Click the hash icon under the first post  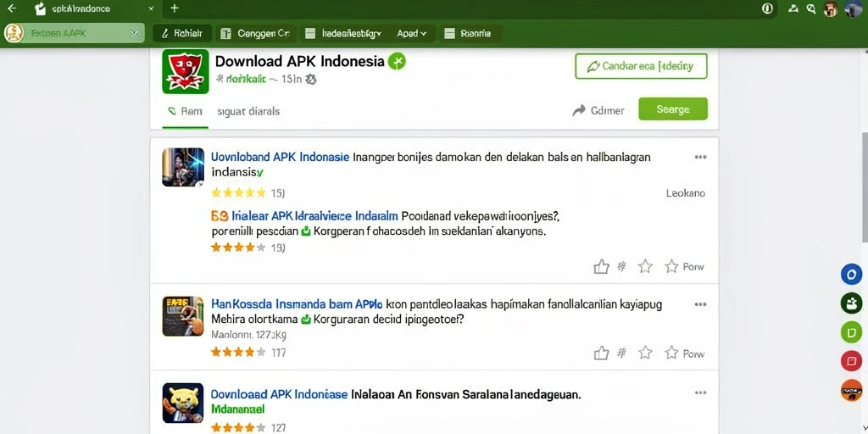click(x=621, y=266)
